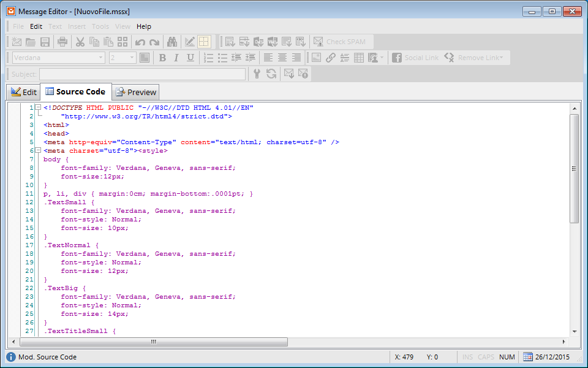
Task: Open the Help menu
Action: coord(144,26)
